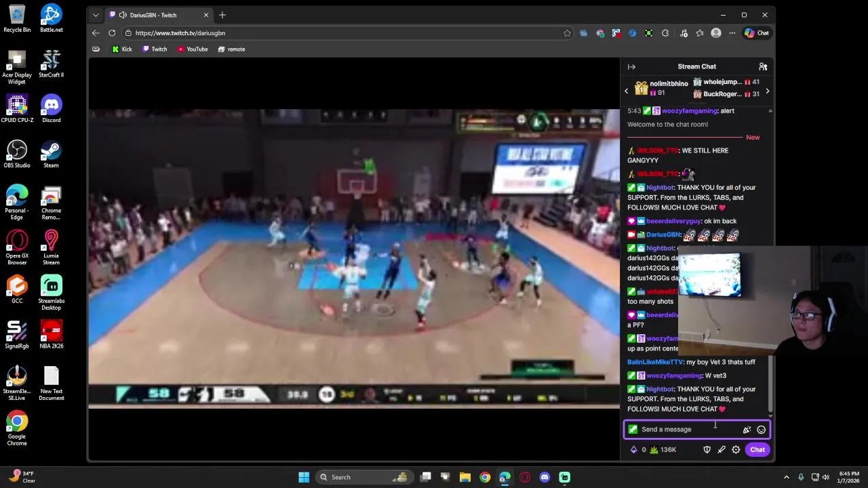Open the Twitch bookmark
The image size is (868, 488).
pyautogui.click(x=155, y=49)
